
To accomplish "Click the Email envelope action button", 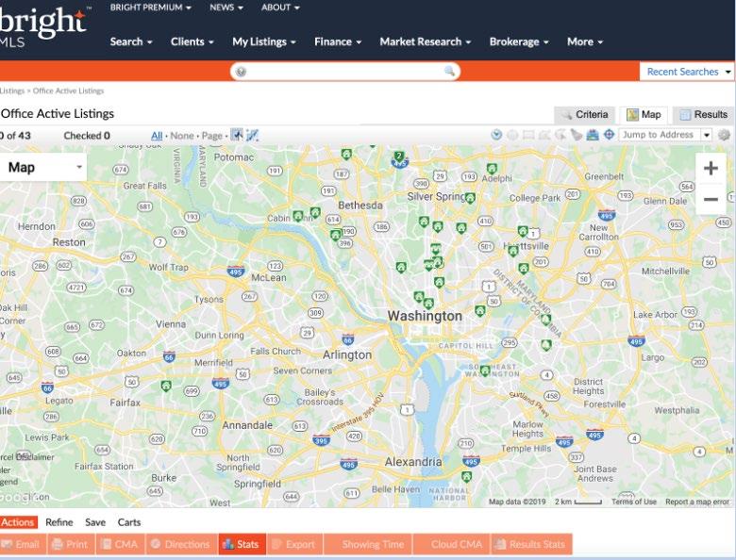I will coord(22,544).
